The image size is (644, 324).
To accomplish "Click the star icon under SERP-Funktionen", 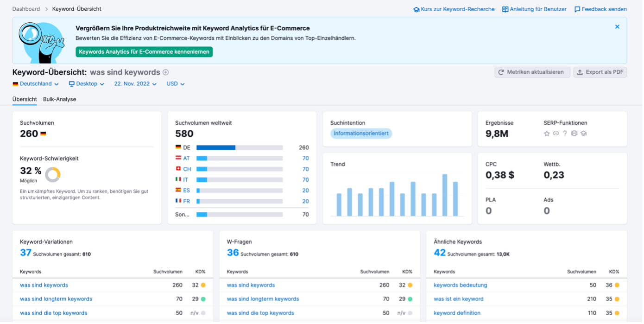I will pyautogui.click(x=547, y=133).
